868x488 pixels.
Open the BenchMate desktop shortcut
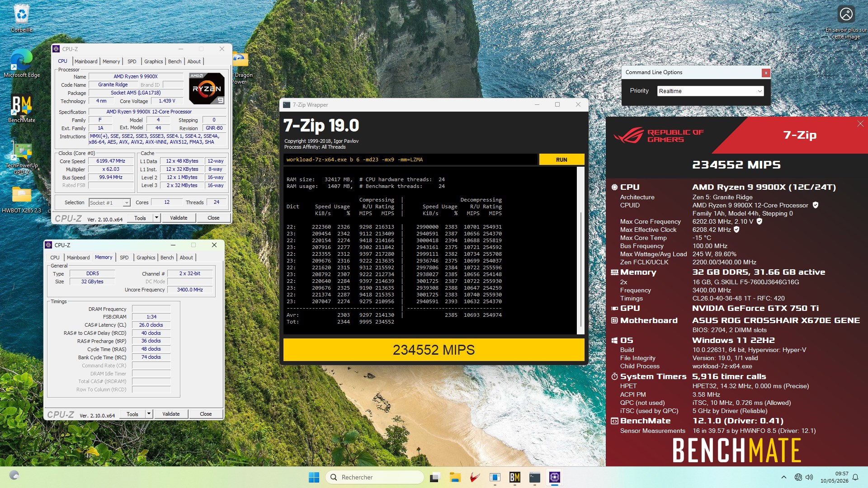[x=21, y=108]
